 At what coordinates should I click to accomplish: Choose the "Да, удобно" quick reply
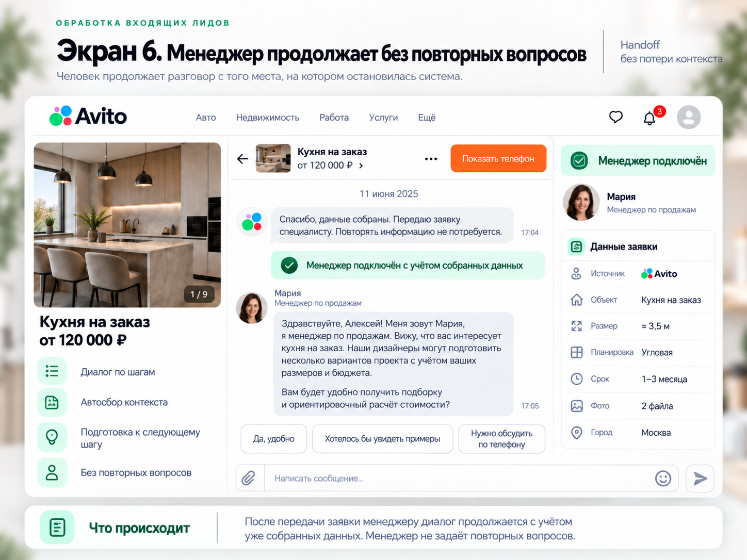(274, 439)
